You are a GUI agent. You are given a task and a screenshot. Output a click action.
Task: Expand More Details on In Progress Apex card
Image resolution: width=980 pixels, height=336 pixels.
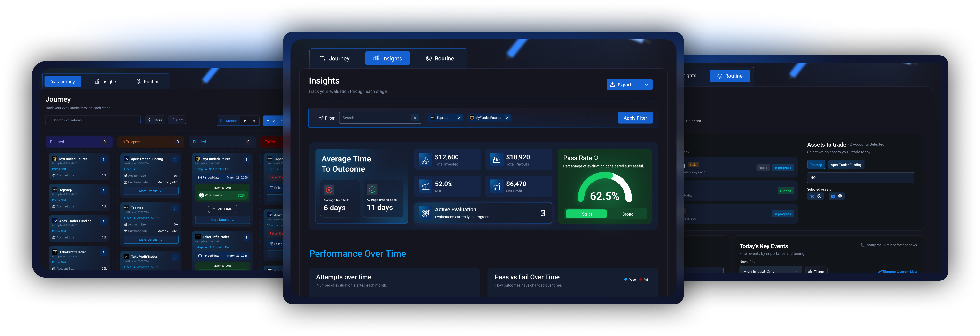pos(151,191)
